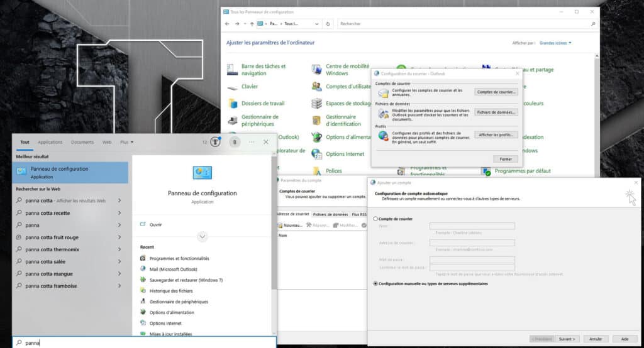Switch to the Web search tab
Viewport: 644px width, 348px height.
(x=107, y=142)
